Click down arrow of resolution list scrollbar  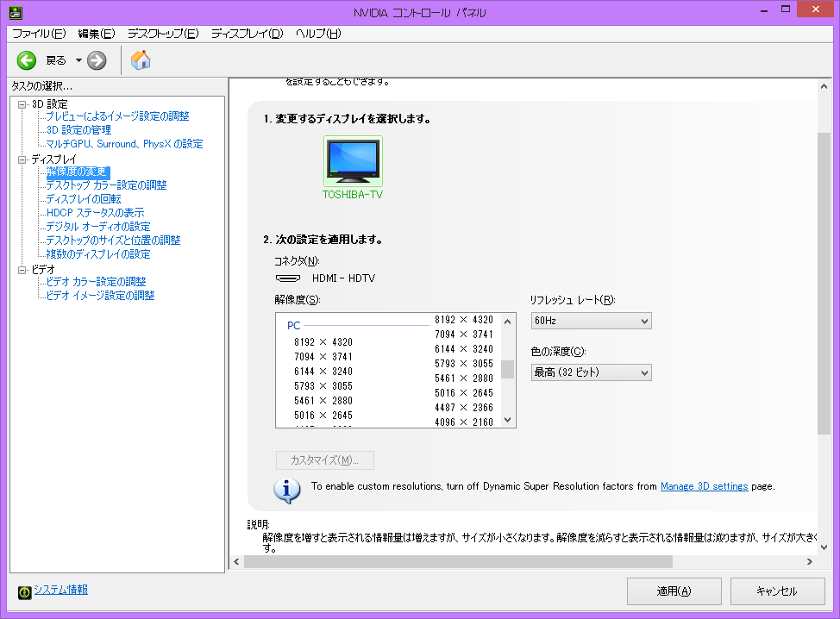click(508, 421)
